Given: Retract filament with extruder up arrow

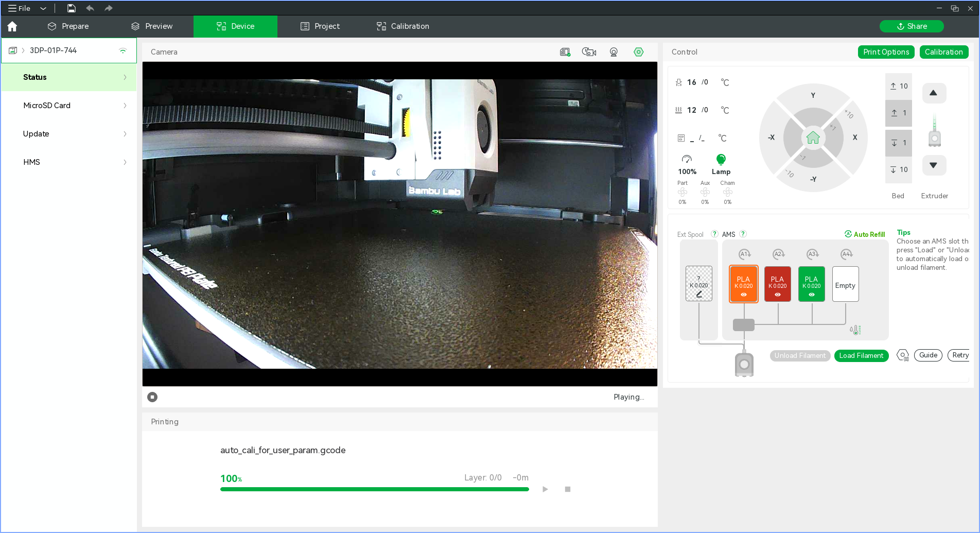Looking at the screenshot, I should click(934, 93).
